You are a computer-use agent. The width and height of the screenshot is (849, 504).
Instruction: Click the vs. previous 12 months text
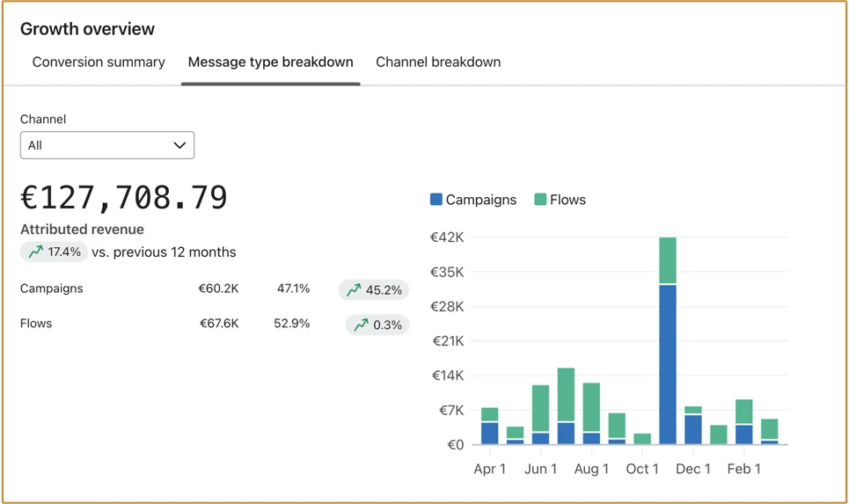click(164, 252)
